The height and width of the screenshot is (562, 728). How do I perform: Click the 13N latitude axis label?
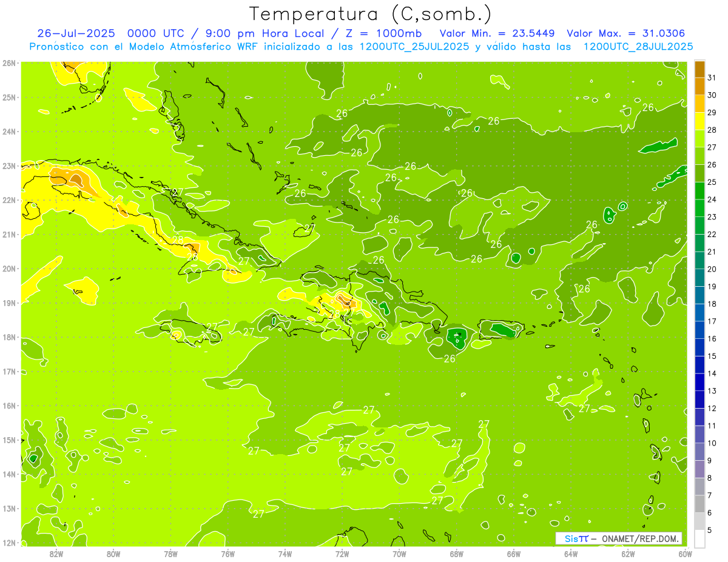pyautogui.click(x=8, y=509)
